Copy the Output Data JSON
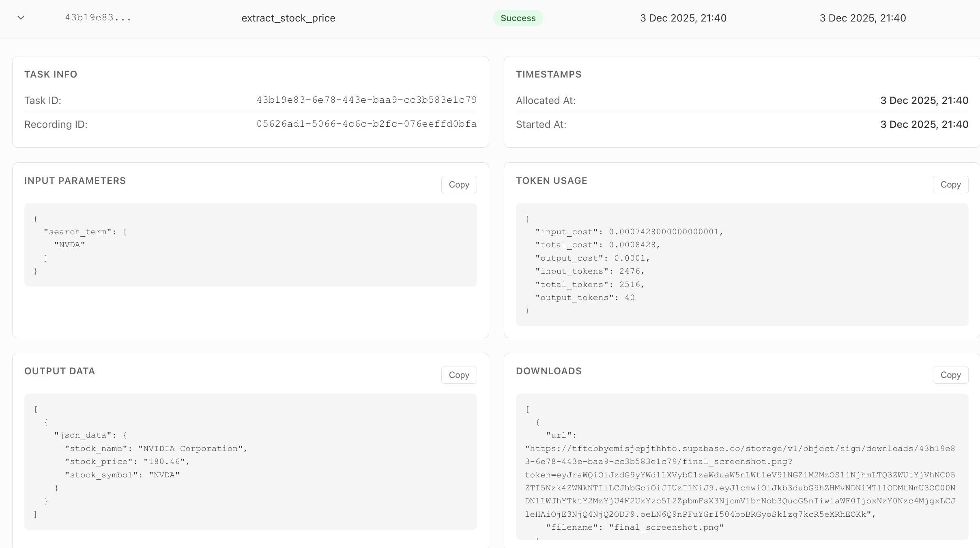 (459, 375)
